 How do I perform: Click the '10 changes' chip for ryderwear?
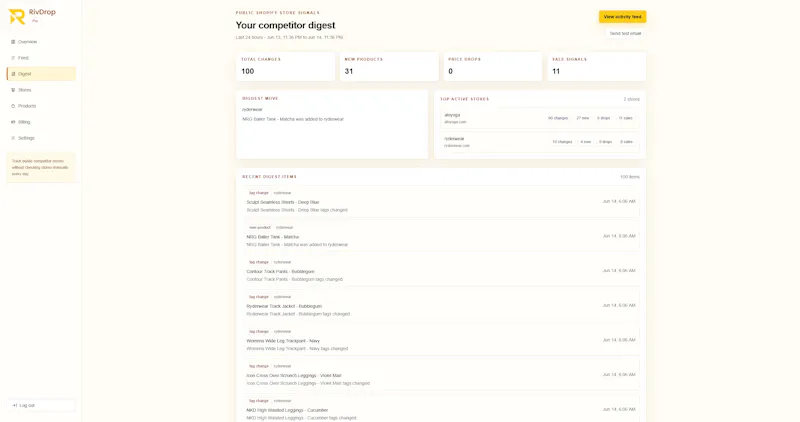point(562,142)
